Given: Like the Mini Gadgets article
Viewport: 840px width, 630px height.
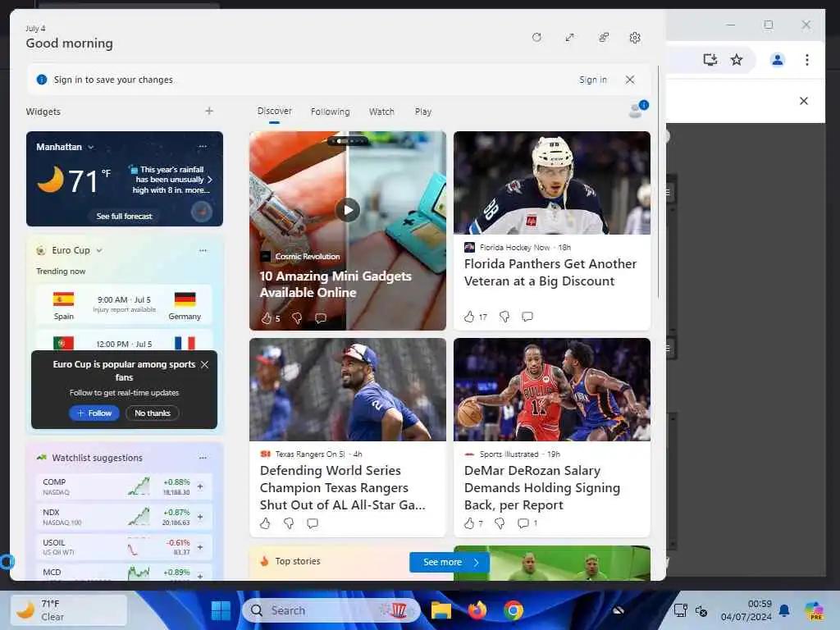Looking at the screenshot, I should pos(267,318).
